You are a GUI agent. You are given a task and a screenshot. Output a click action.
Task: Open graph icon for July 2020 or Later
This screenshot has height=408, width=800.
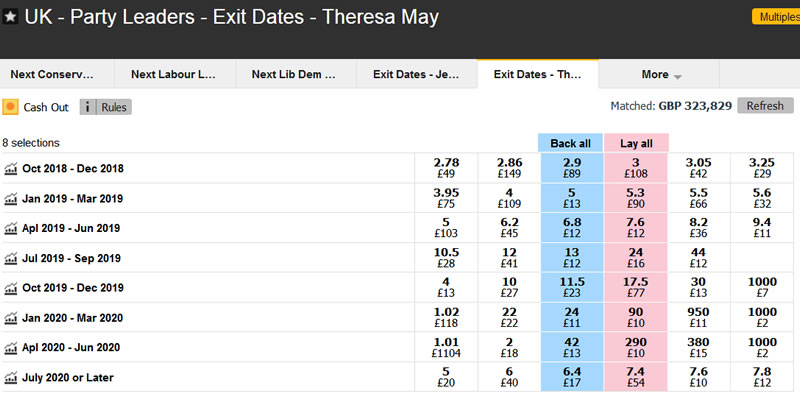(x=11, y=377)
